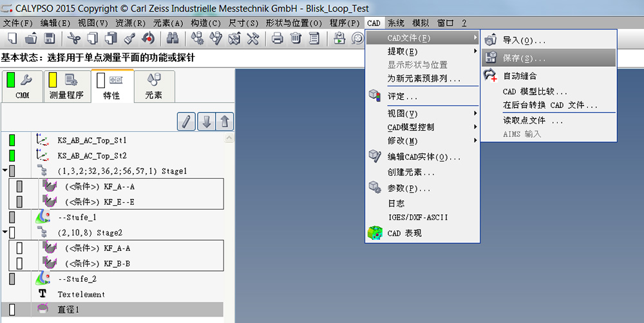The width and height of the screenshot is (644, 323).
Task: Toggle status box of KF_A--A row
Action: [19, 187]
